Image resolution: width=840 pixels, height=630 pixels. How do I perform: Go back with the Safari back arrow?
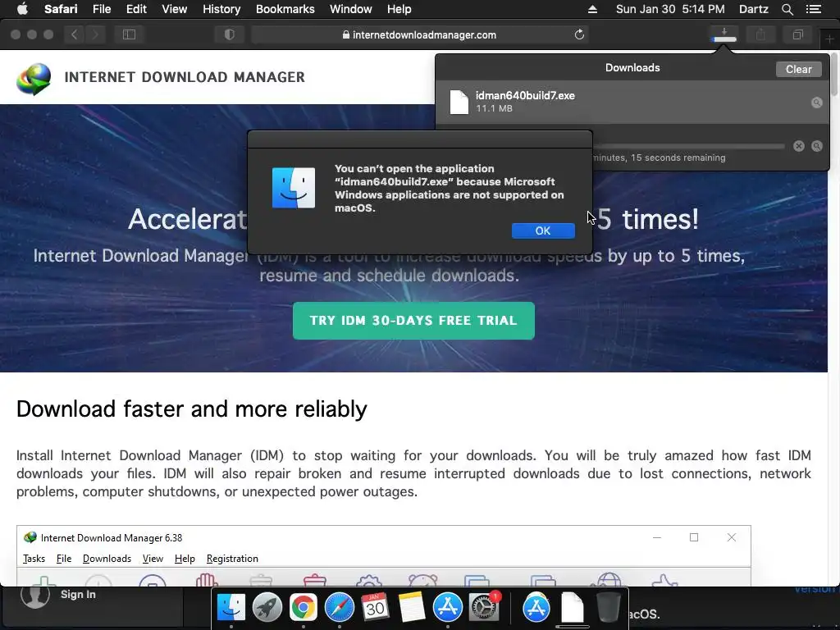[75, 34]
